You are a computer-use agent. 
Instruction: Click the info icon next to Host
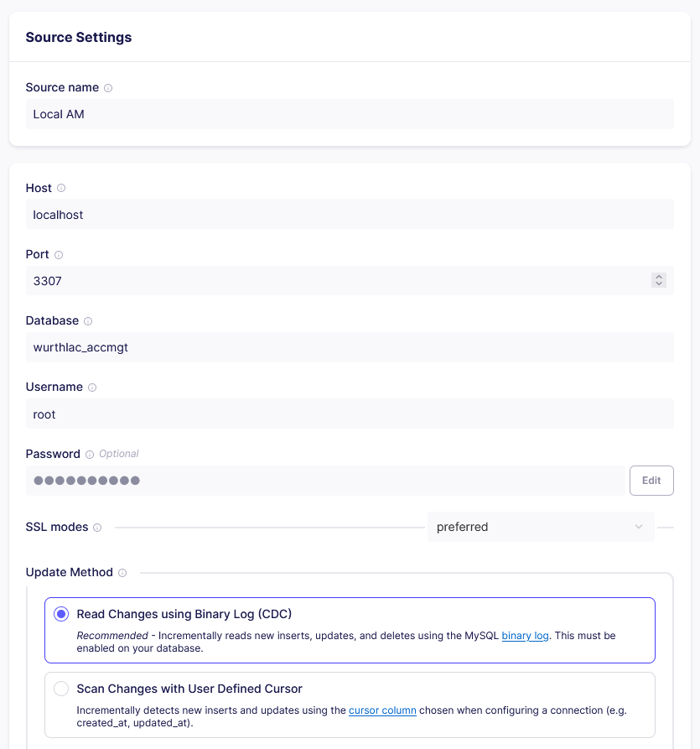[61, 189]
